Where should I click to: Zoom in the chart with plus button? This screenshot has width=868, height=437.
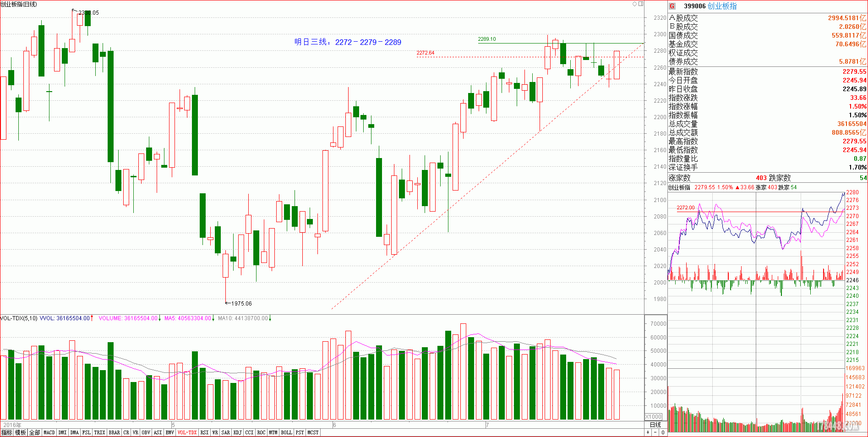[648, 432]
